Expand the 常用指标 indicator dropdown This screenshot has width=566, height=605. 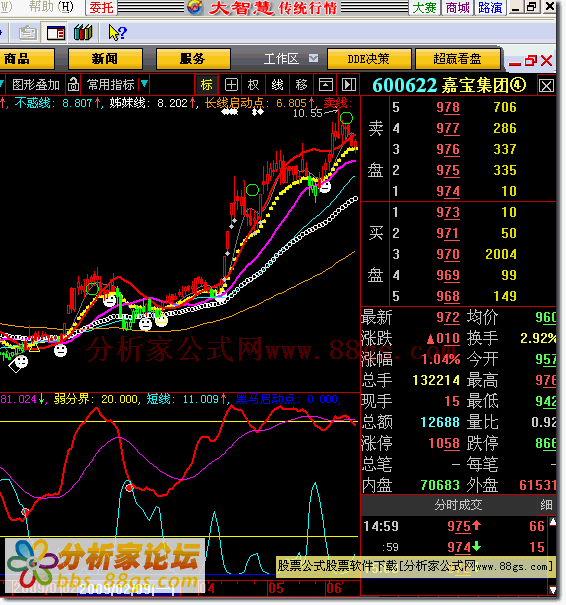pyautogui.click(x=144, y=84)
